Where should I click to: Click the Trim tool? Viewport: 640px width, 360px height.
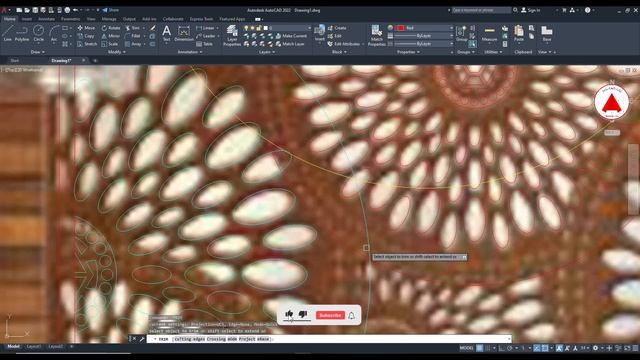click(133, 28)
